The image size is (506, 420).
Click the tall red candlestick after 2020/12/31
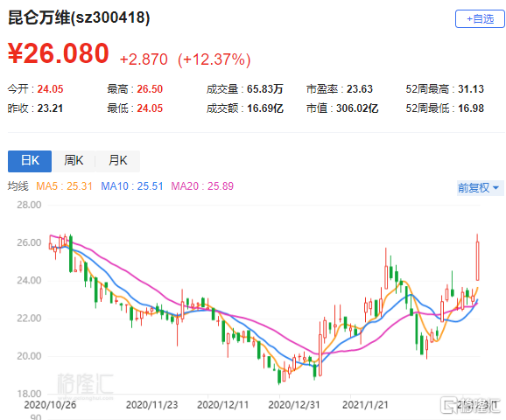320,355
